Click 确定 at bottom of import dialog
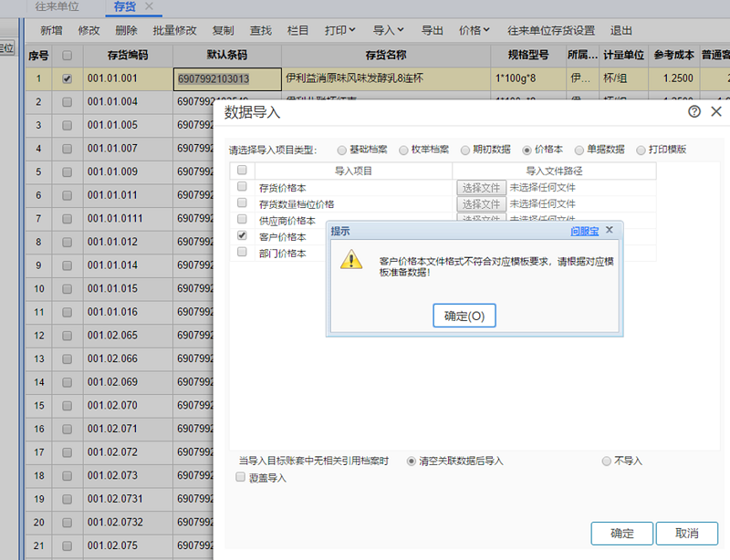The image size is (730, 560). tap(622, 533)
